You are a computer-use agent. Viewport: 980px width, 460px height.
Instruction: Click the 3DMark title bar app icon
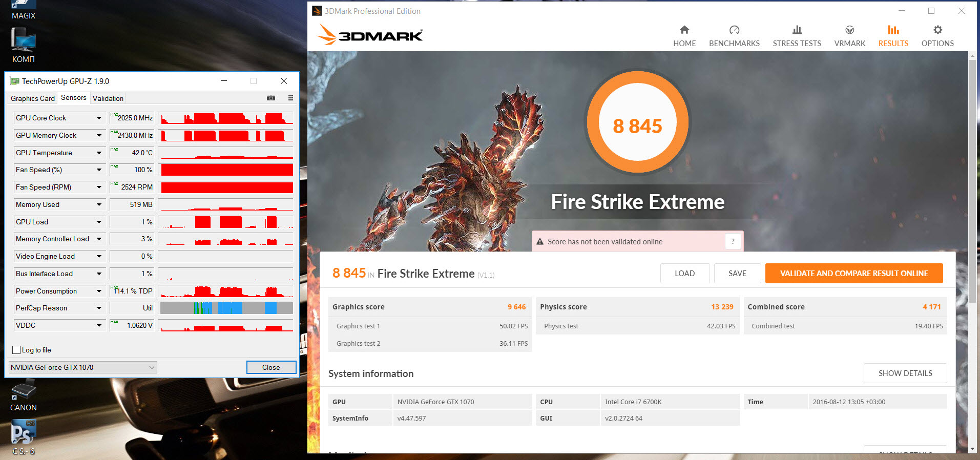[x=317, y=11]
